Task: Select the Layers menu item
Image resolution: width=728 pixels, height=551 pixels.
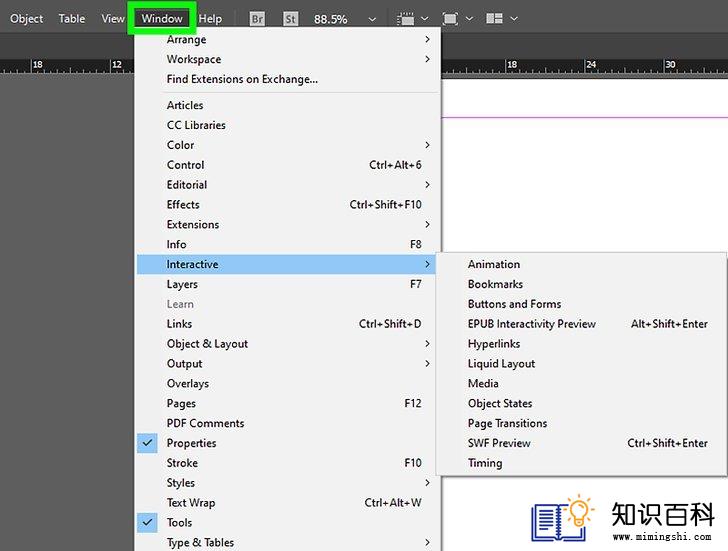Action: pos(286,284)
